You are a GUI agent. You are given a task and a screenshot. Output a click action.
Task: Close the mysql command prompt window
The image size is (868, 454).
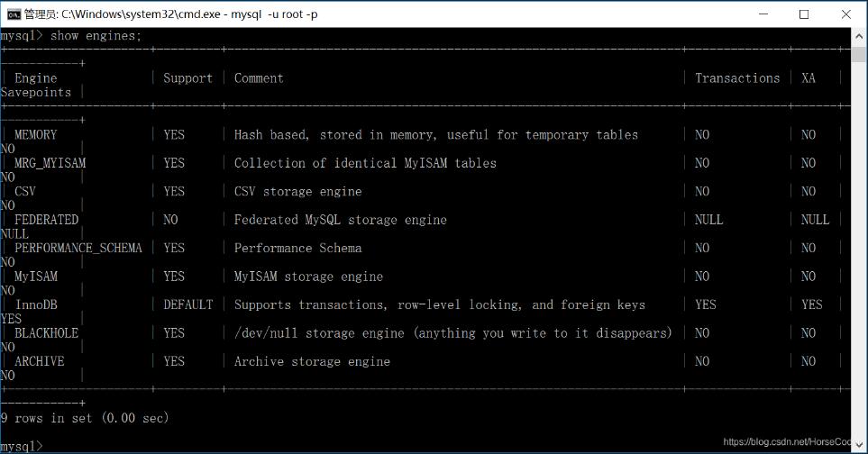(845, 14)
